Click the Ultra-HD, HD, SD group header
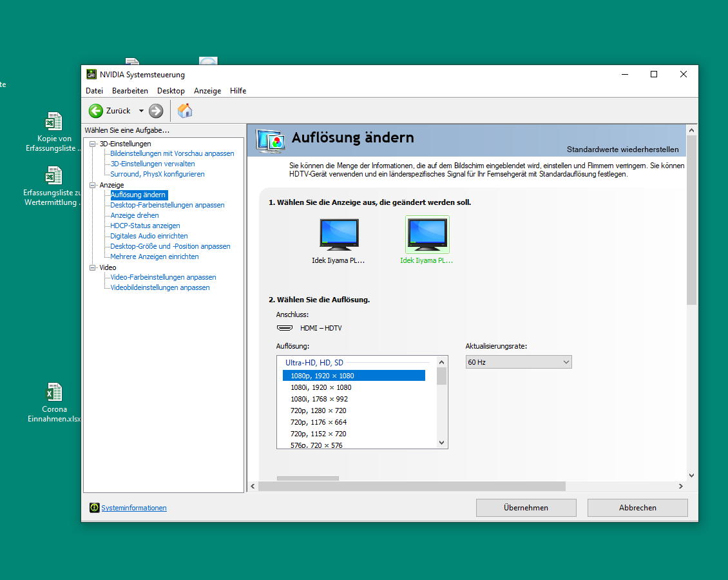Screen dimensions: 728x580 [x=314, y=363]
